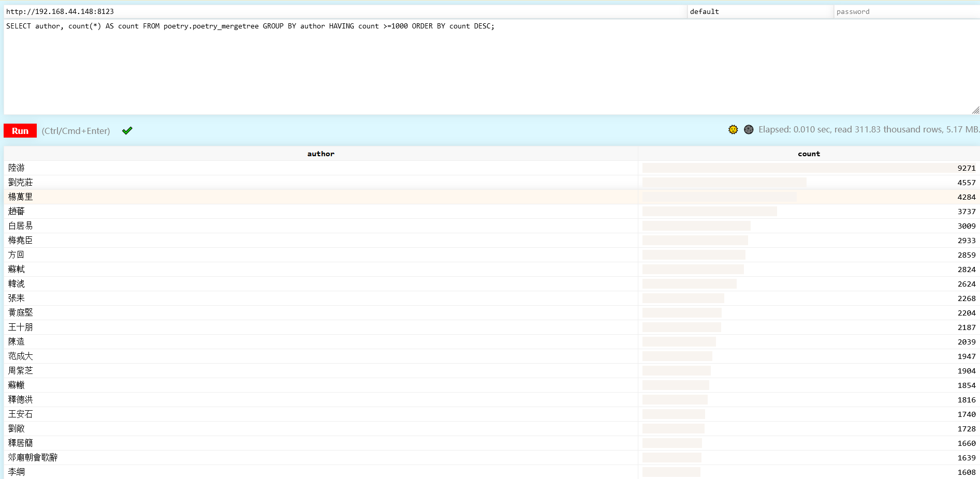Select author cell '范成大'
This screenshot has height=479, width=980.
pos(321,356)
